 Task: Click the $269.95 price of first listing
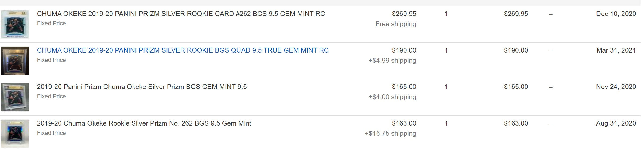pos(404,14)
